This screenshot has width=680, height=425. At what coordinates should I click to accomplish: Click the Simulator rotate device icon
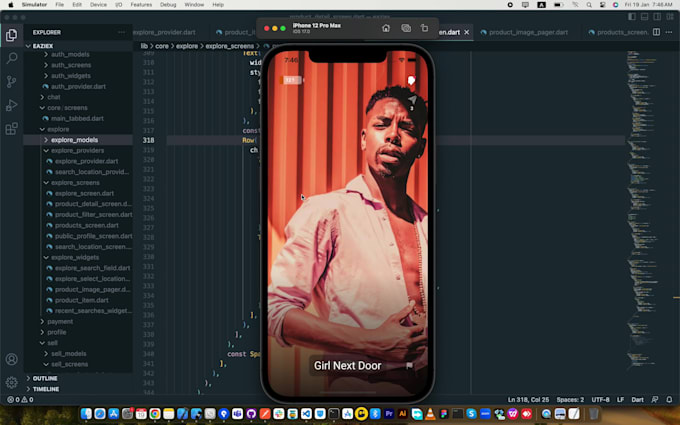coord(424,28)
